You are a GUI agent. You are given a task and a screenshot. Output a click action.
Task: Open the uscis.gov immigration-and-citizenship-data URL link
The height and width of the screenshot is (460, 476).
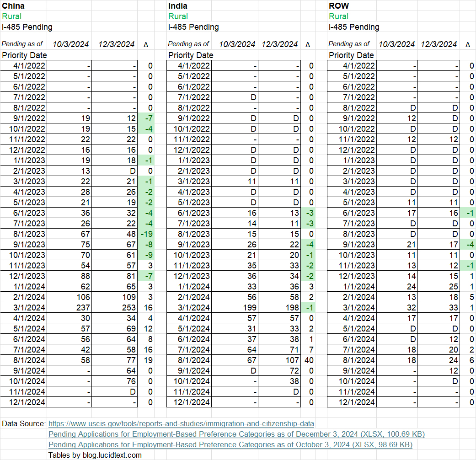pos(181,423)
